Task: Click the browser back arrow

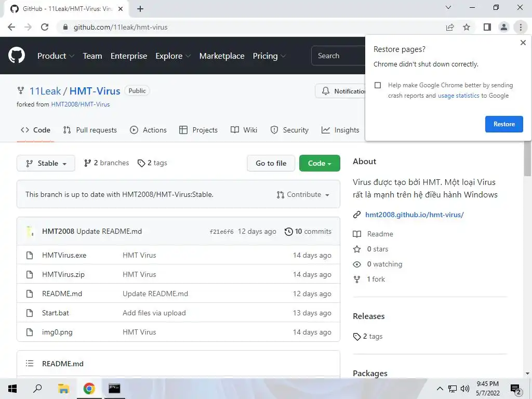Action: pos(11,27)
